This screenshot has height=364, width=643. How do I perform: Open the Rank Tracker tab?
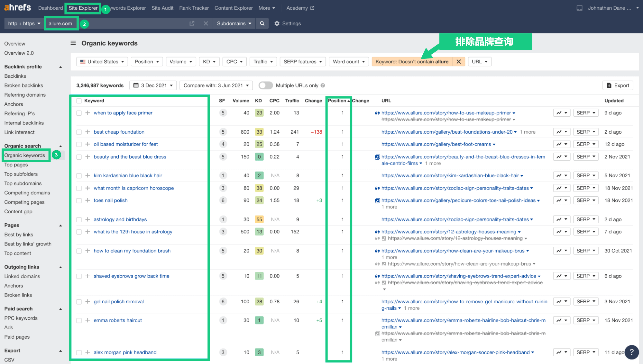click(194, 8)
